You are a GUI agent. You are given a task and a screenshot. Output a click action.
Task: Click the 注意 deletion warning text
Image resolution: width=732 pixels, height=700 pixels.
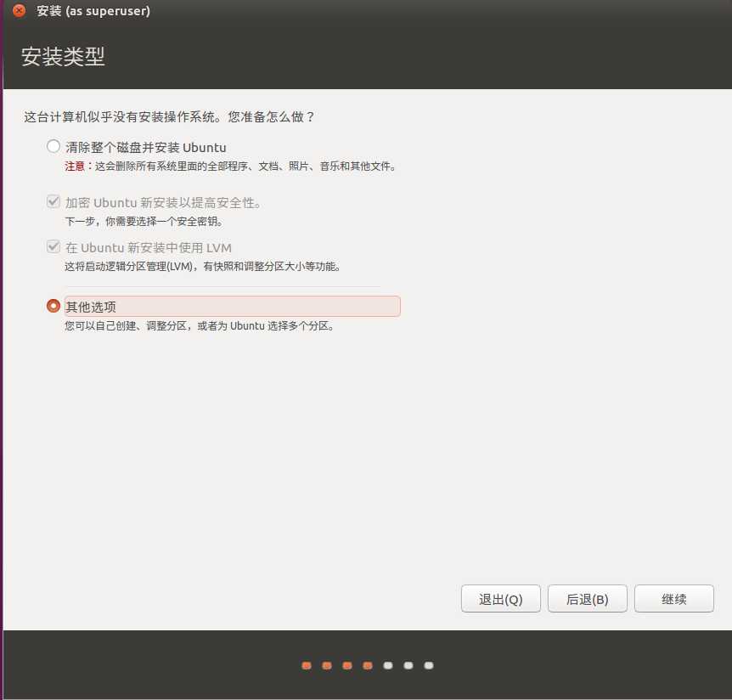pyautogui.click(x=230, y=167)
